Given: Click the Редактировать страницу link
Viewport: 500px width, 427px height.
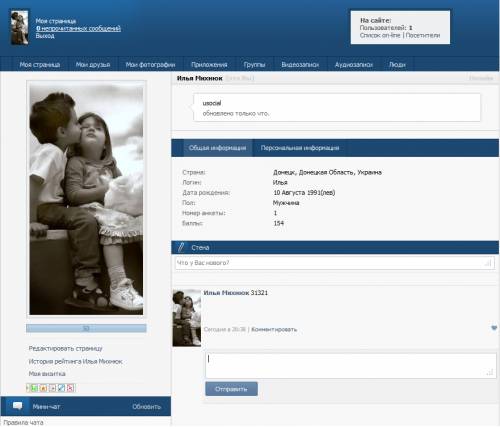Looking at the screenshot, I should pos(65,348).
